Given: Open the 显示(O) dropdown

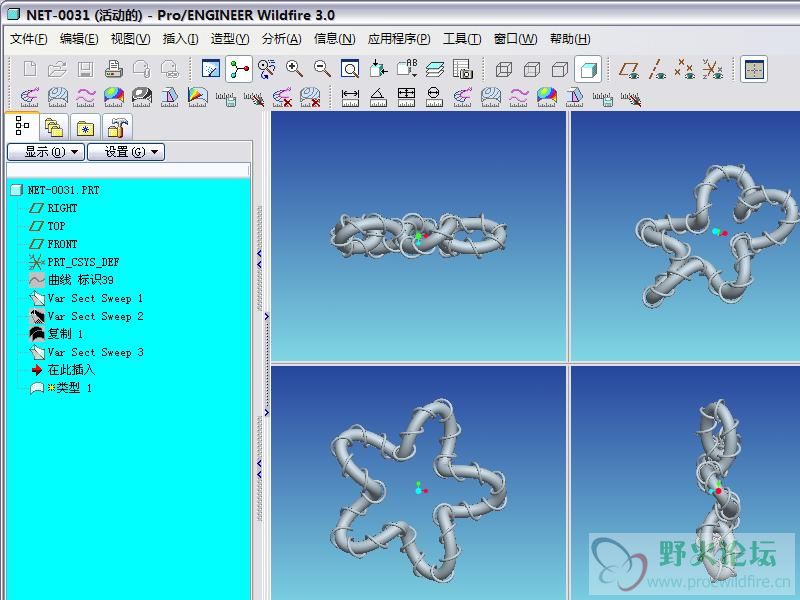Looking at the screenshot, I should [46, 152].
